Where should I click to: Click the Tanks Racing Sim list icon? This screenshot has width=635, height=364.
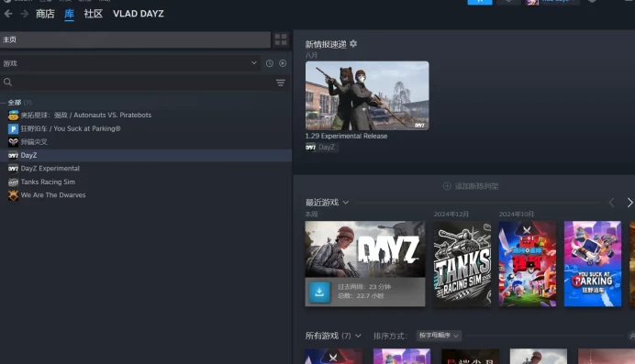[14, 182]
